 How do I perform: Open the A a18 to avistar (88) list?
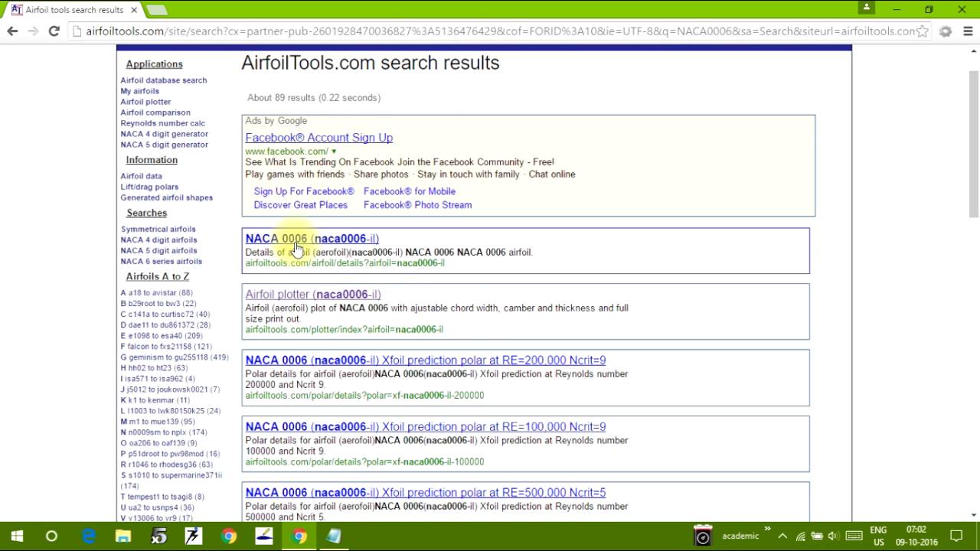[156, 293]
